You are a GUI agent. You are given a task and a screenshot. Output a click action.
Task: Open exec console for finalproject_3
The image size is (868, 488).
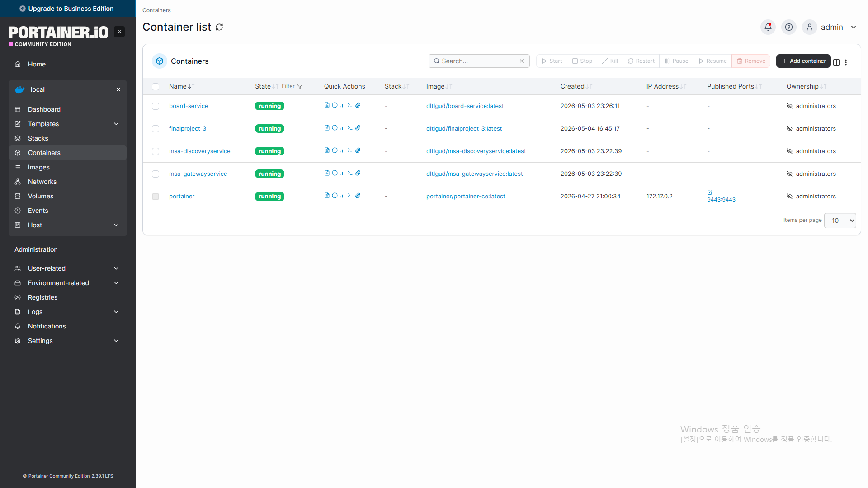(x=350, y=128)
